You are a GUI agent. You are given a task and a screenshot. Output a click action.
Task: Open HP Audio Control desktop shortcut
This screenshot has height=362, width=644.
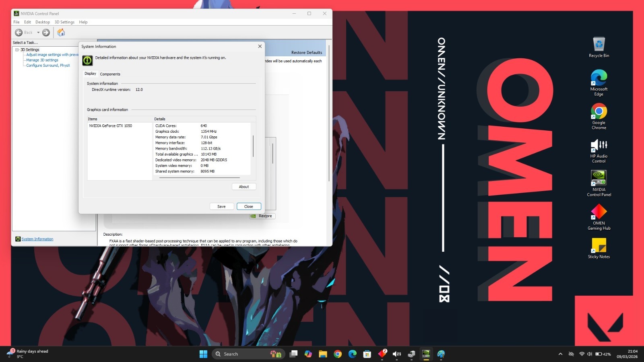click(x=599, y=150)
